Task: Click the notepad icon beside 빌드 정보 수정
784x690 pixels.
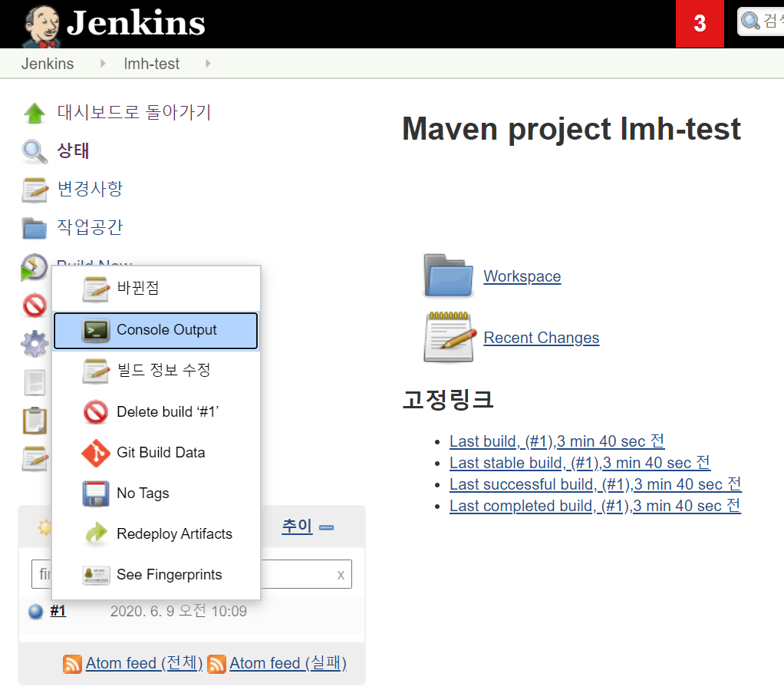Action: coord(96,371)
